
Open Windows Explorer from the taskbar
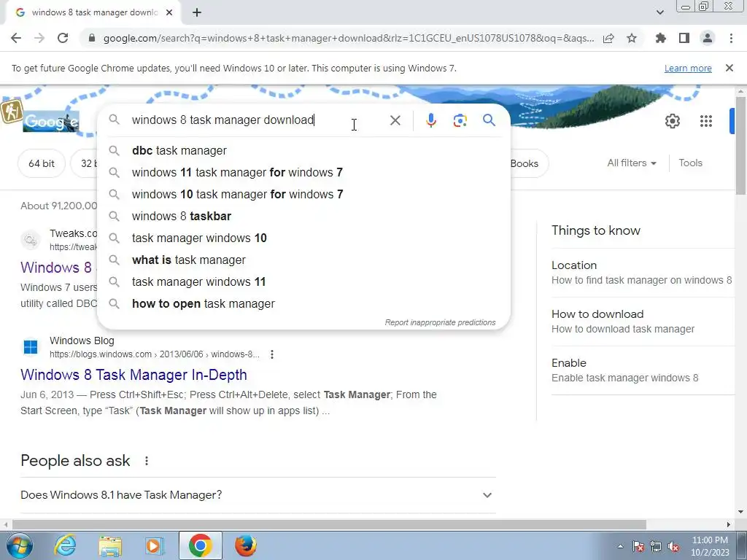tap(110, 545)
